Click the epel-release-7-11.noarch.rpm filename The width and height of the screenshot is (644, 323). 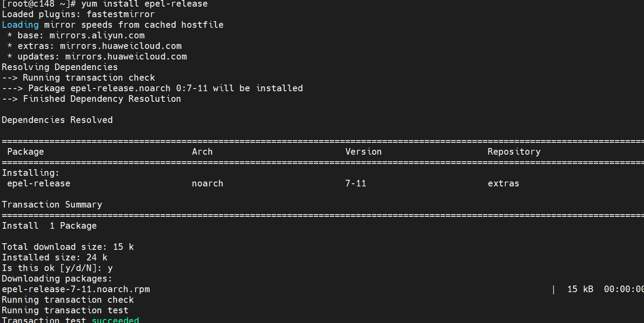point(76,289)
